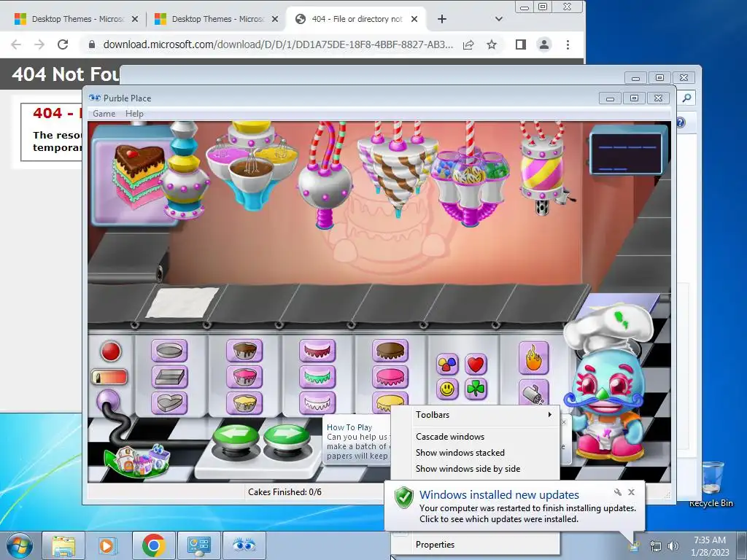Viewport: 747px width, 560px height.
Task: Reload the page in Chrome
Action: (x=63, y=44)
